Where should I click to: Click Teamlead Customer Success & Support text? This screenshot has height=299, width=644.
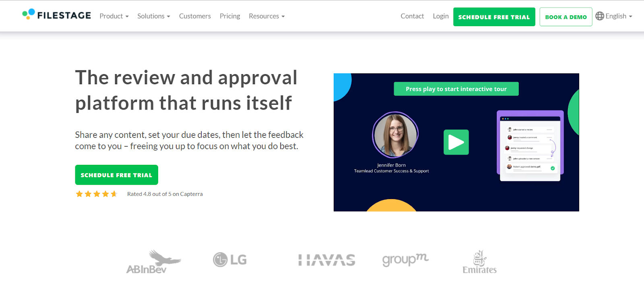(x=391, y=171)
